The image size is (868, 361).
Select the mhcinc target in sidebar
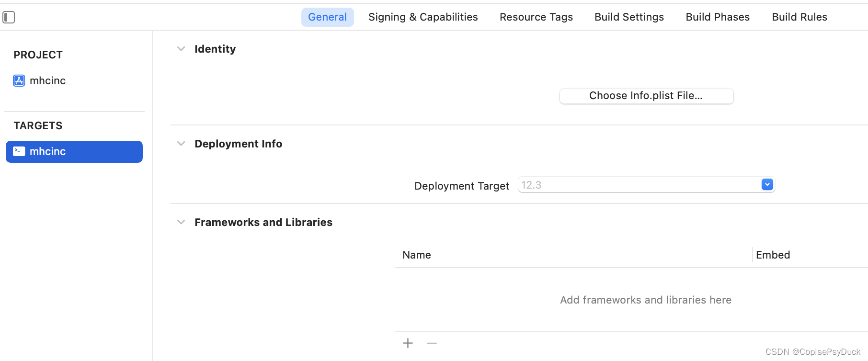tap(74, 152)
